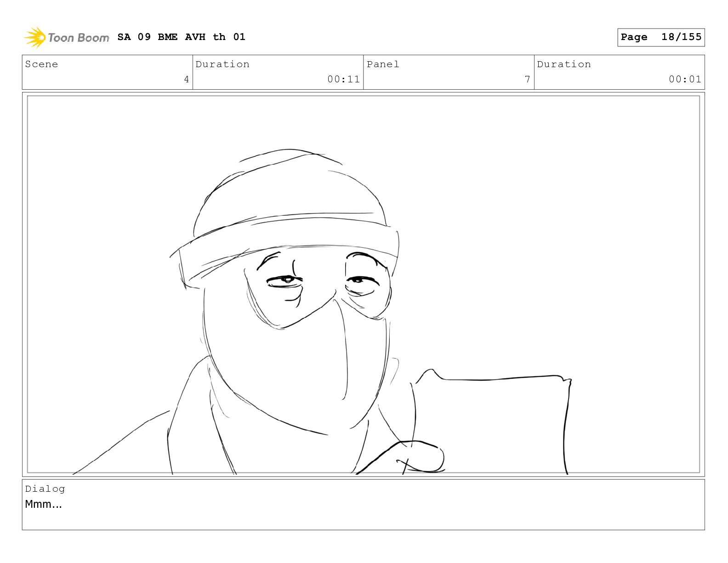The width and height of the screenshot is (728, 563).
Task: Click the 'Panel' header label
Action: tap(383, 64)
